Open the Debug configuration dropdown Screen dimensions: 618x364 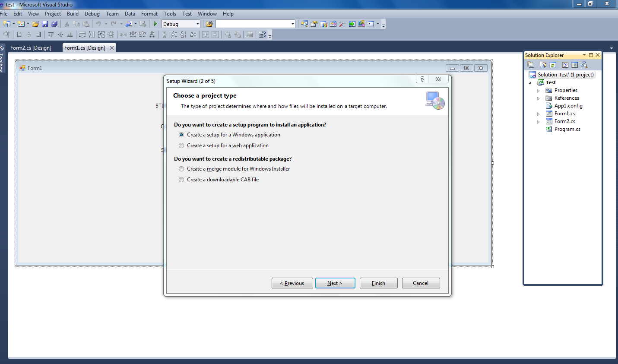196,24
